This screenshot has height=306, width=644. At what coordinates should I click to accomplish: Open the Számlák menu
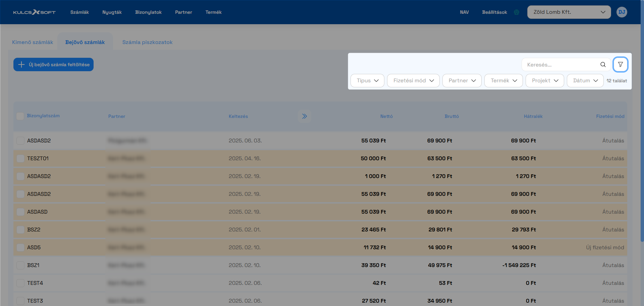coord(79,12)
